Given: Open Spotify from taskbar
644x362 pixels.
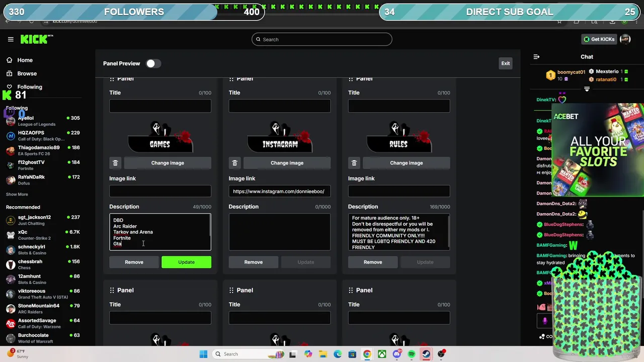Looking at the screenshot, I should tap(411, 354).
